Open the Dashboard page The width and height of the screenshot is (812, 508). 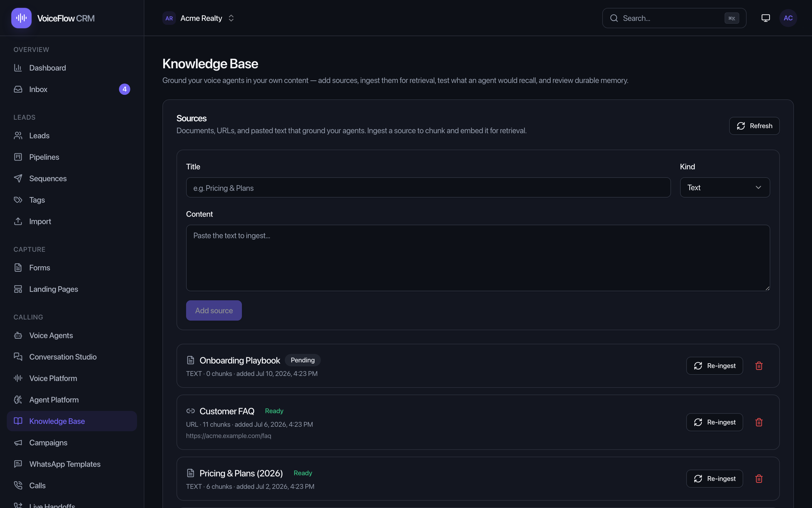point(72,68)
